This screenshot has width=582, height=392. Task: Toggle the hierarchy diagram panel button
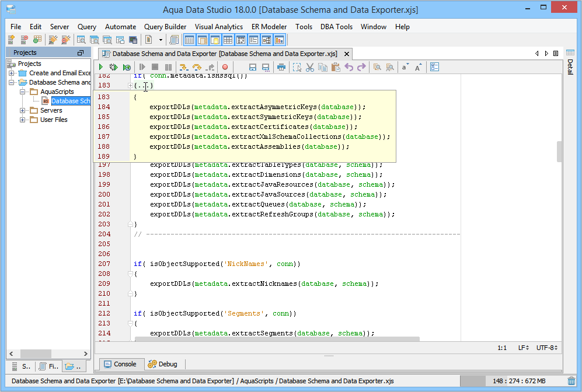point(267,40)
